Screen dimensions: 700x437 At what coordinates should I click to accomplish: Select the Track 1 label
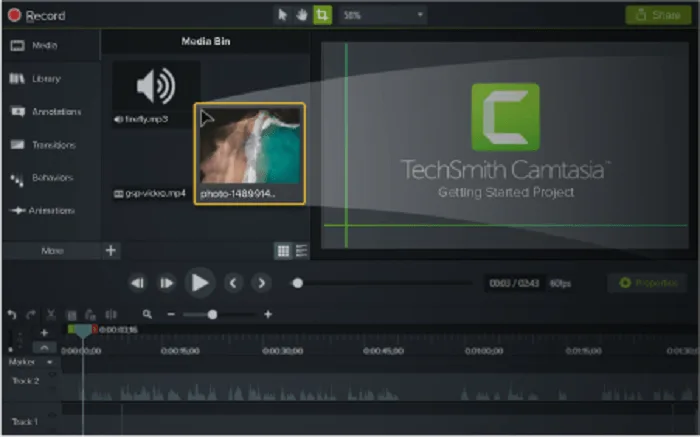click(25, 422)
